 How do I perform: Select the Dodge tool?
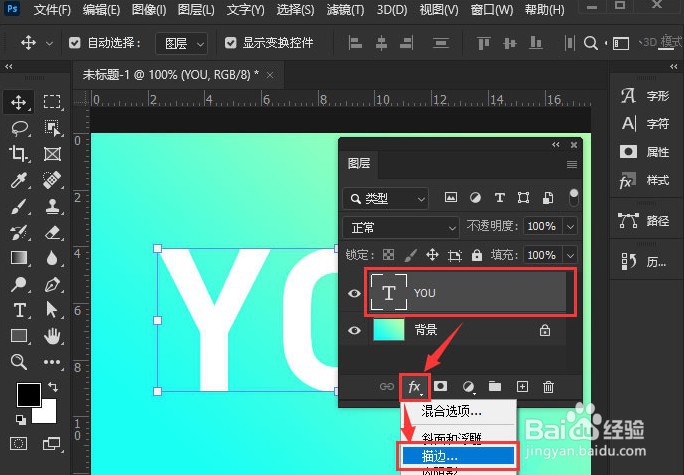[x=19, y=284]
